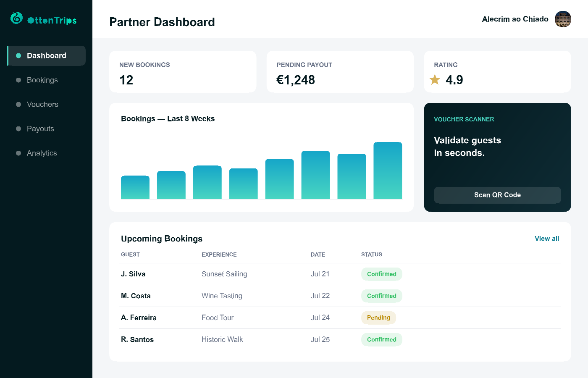The width and height of the screenshot is (588, 378).
Task: Click the gold rating star icon
Action: [435, 79]
